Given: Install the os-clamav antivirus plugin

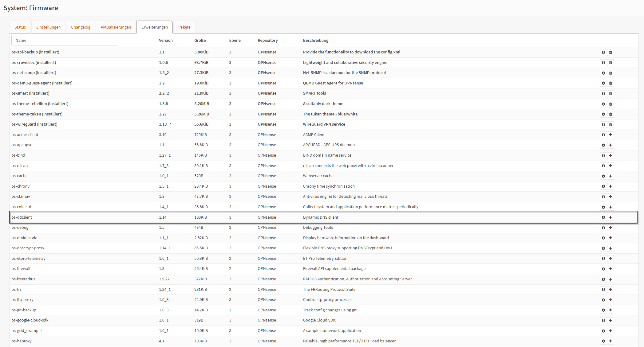Looking at the screenshot, I should point(610,197).
